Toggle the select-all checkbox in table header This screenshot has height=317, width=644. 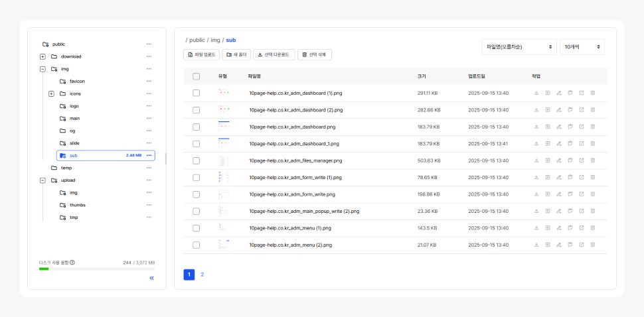(x=196, y=76)
